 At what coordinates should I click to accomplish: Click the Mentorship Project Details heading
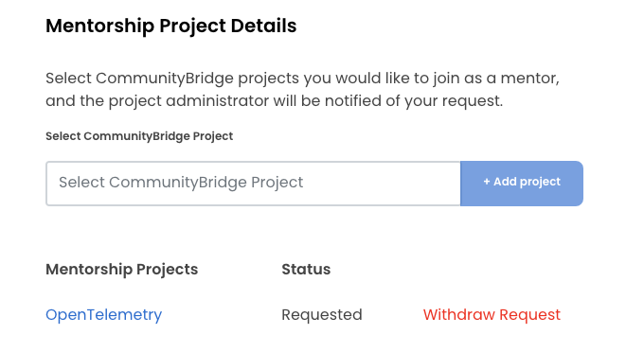pos(170,26)
